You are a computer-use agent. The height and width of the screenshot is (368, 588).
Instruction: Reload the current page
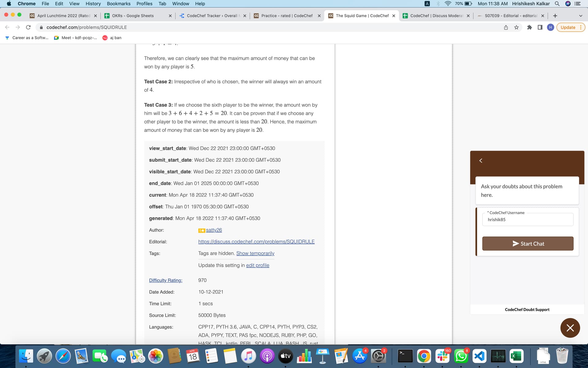click(28, 27)
